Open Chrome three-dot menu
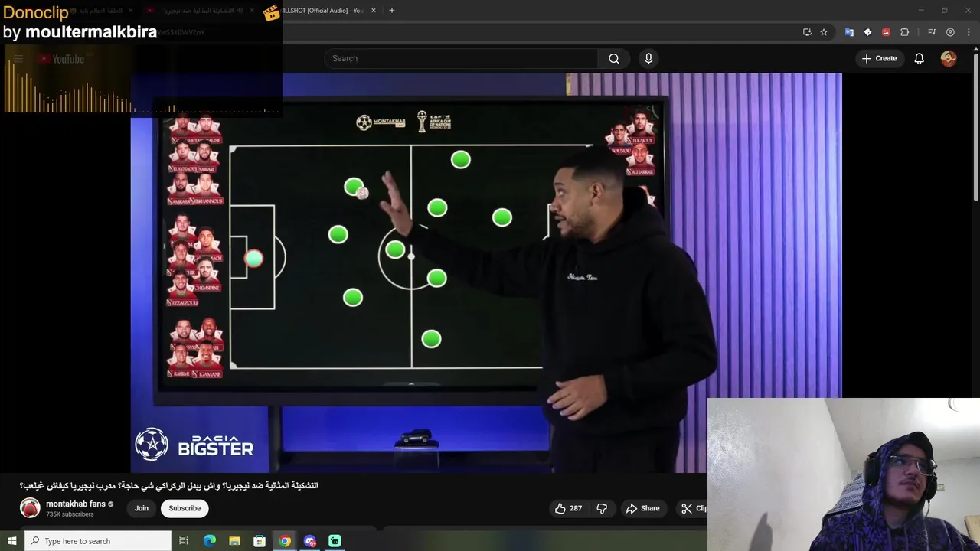 click(969, 32)
